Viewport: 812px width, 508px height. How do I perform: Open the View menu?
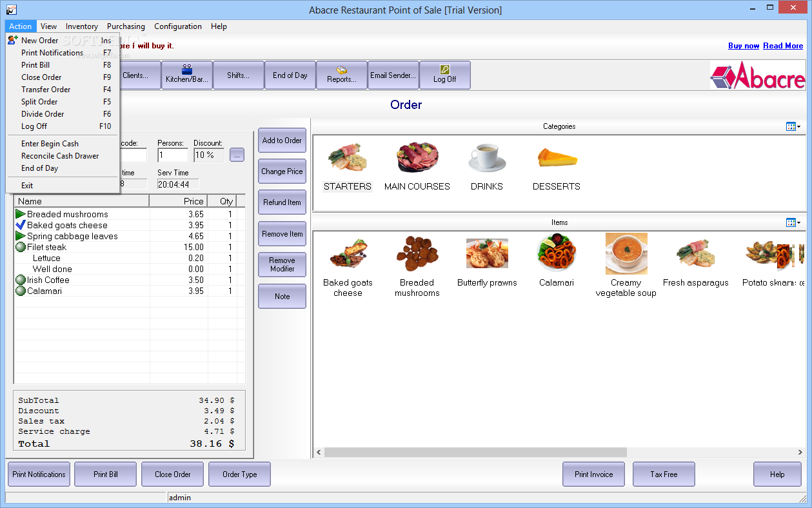coord(48,26)
